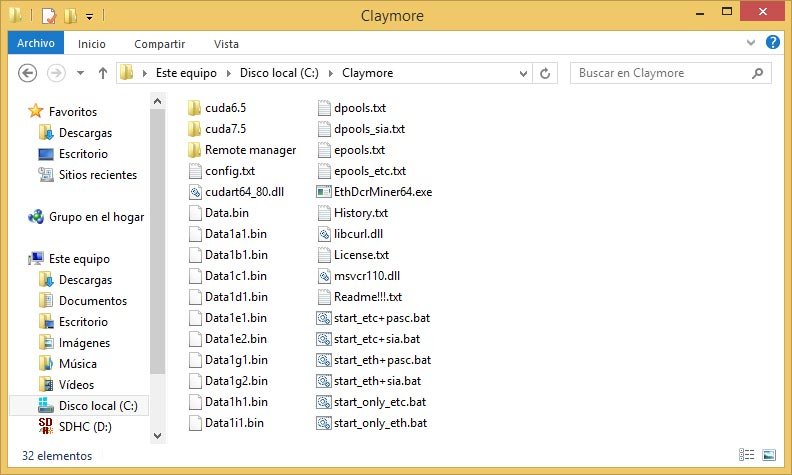
Task: Click the navigation pane scrollbar thumb
Action: pos(158,242)
